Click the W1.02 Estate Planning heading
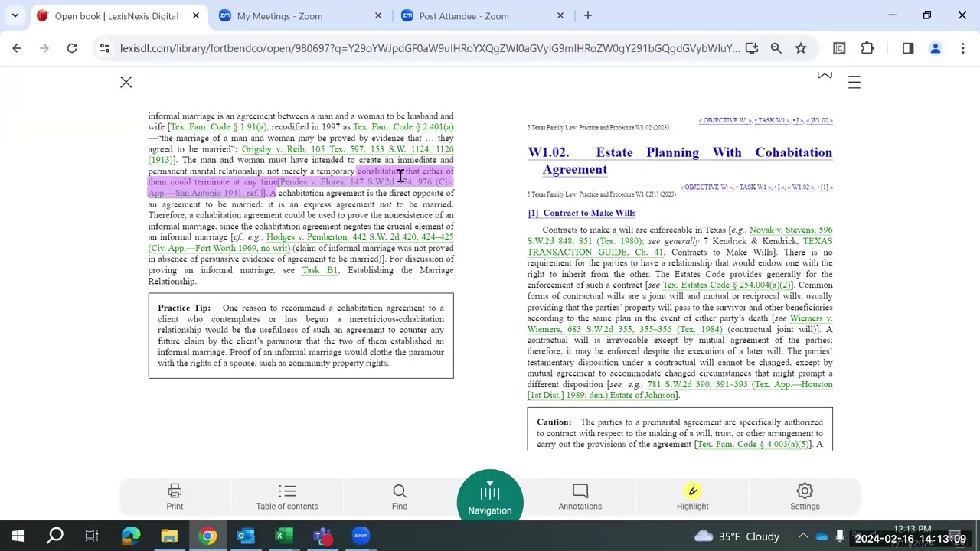Screen dimensions: 980x551 coord(680,161)
